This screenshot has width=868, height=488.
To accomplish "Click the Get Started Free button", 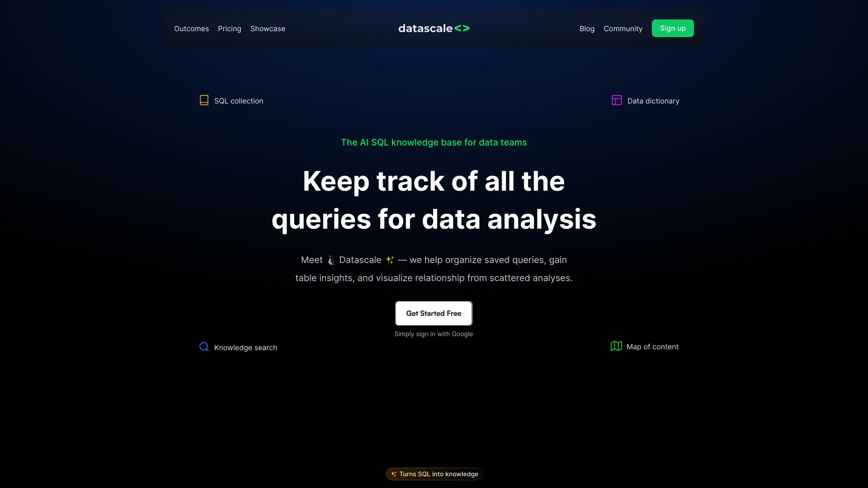I will [434, 313].
